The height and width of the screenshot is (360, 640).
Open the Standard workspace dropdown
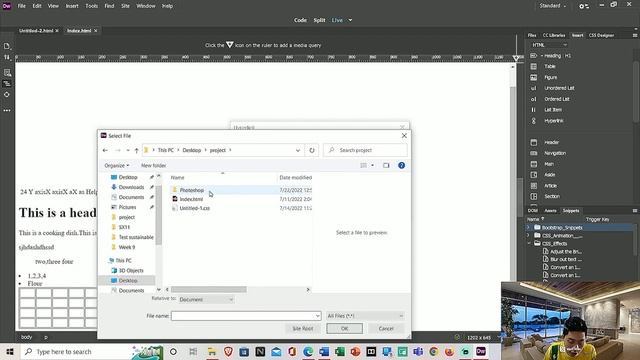pyautogui.click(x=552, y=6)
